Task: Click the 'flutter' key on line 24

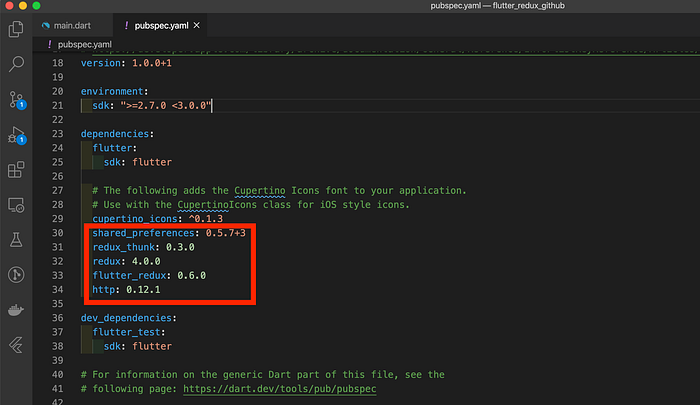Action: (112, 148)
